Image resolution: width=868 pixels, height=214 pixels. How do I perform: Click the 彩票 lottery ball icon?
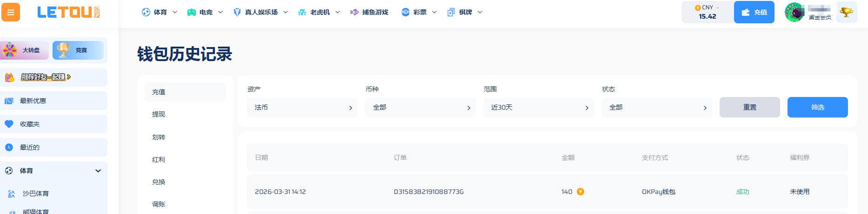pos(405,12)
